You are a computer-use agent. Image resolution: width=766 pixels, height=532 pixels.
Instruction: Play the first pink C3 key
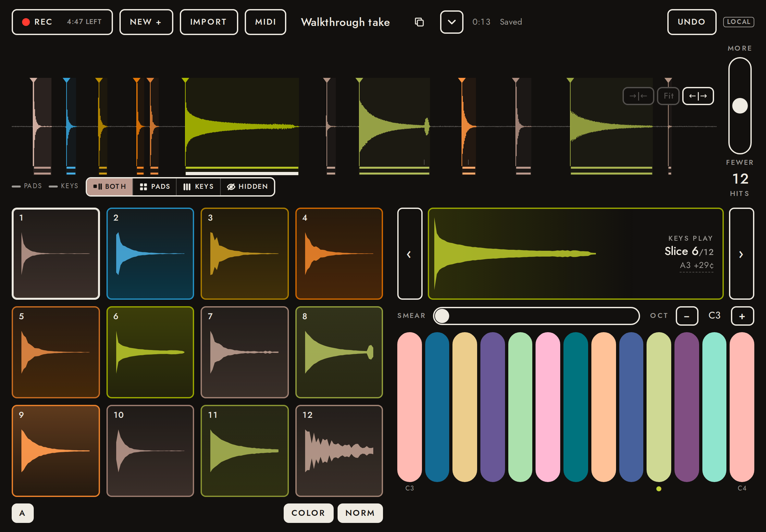point(410,407)
